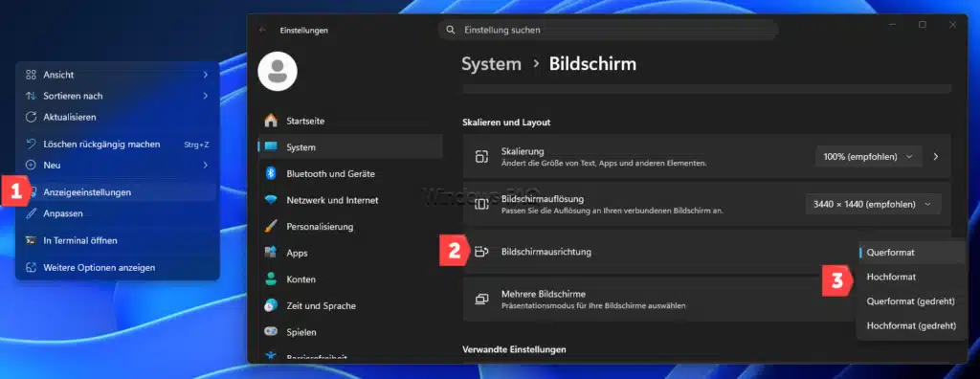Open Konten settings
980x379 pixels.
click(x=350, y=279)
